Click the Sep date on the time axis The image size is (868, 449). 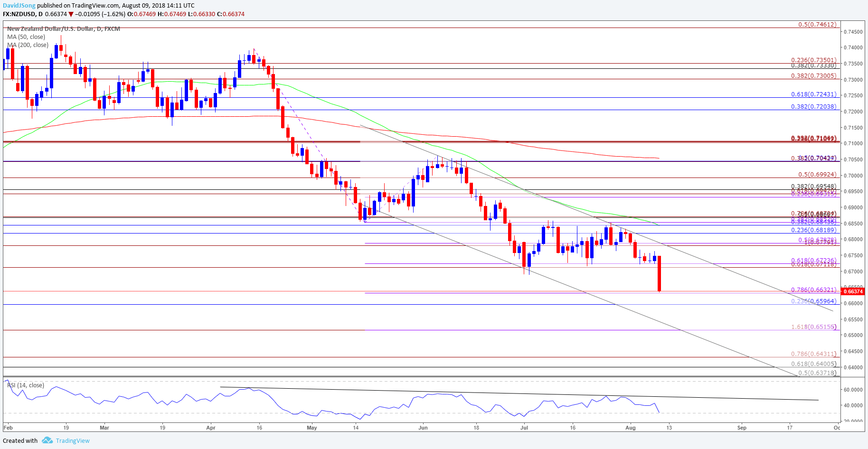pos(742,428)
